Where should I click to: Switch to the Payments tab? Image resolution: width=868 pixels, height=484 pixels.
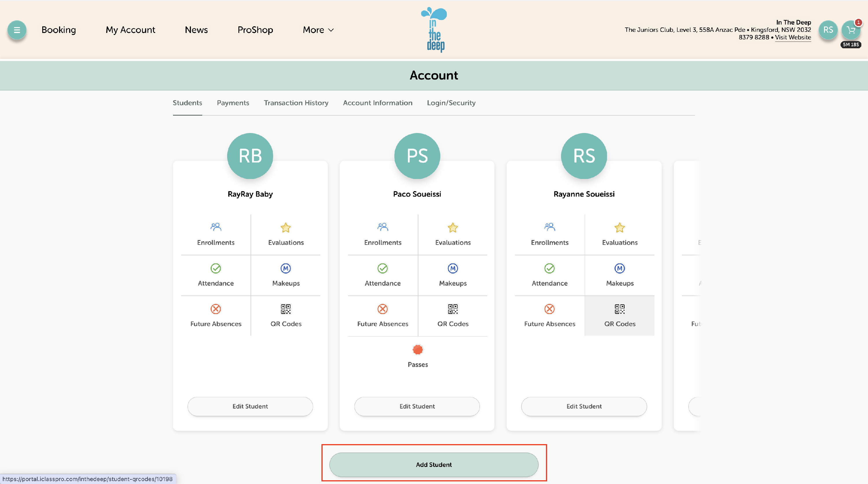(x=233, y=103)
